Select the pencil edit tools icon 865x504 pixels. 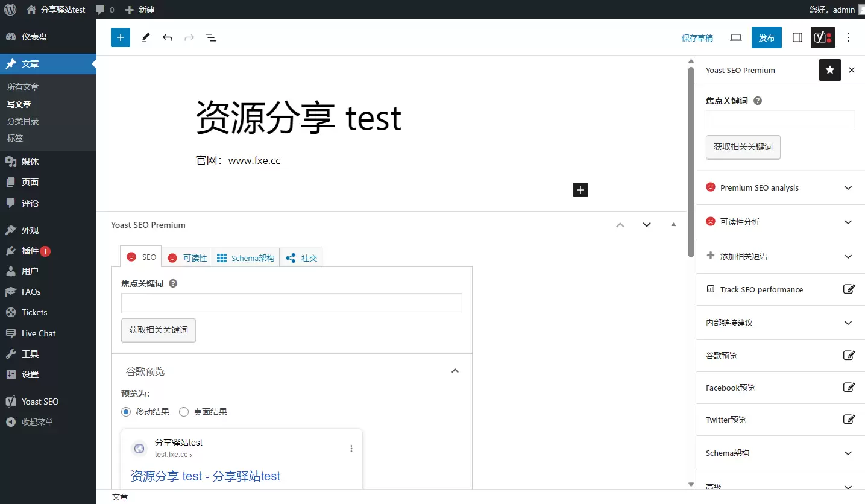(145, 37)
